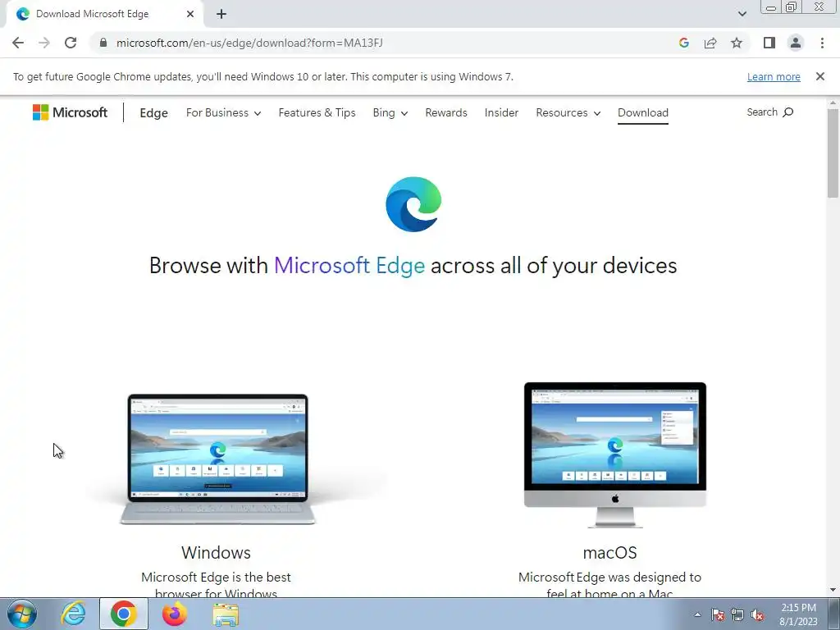
Task: Expand the Resources dropdown
Action: pos(568,113)
